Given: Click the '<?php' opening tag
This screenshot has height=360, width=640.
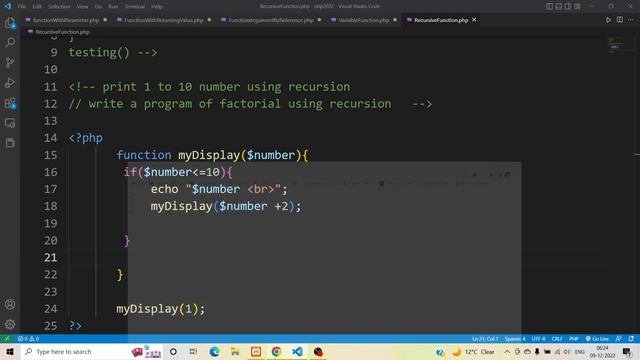Looking at the screenshot, I should (x=86, y=138).
